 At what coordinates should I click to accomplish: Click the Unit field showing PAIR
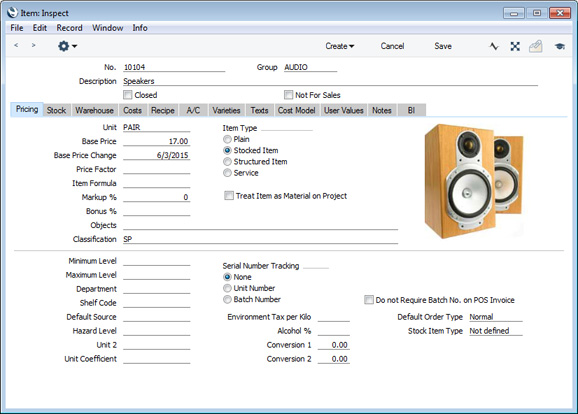[x=157, y=127]
